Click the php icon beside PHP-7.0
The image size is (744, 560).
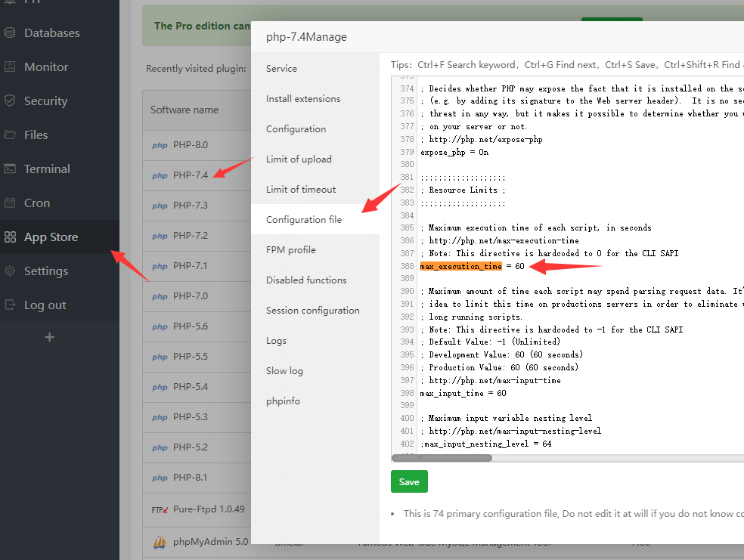(160, 296)
